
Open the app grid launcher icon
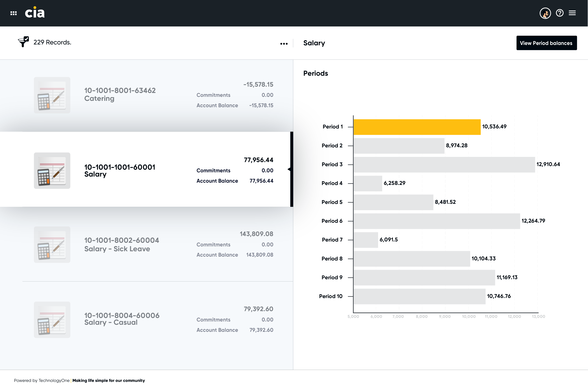click(x=13, y=13)
